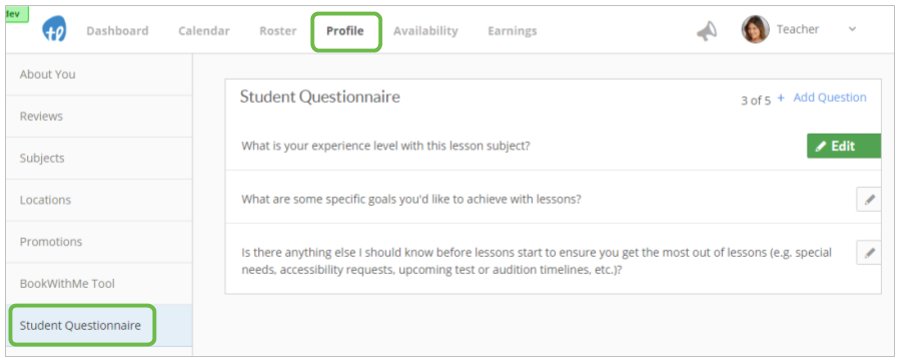Click pencil icon for specific goals question

[869, 200]
